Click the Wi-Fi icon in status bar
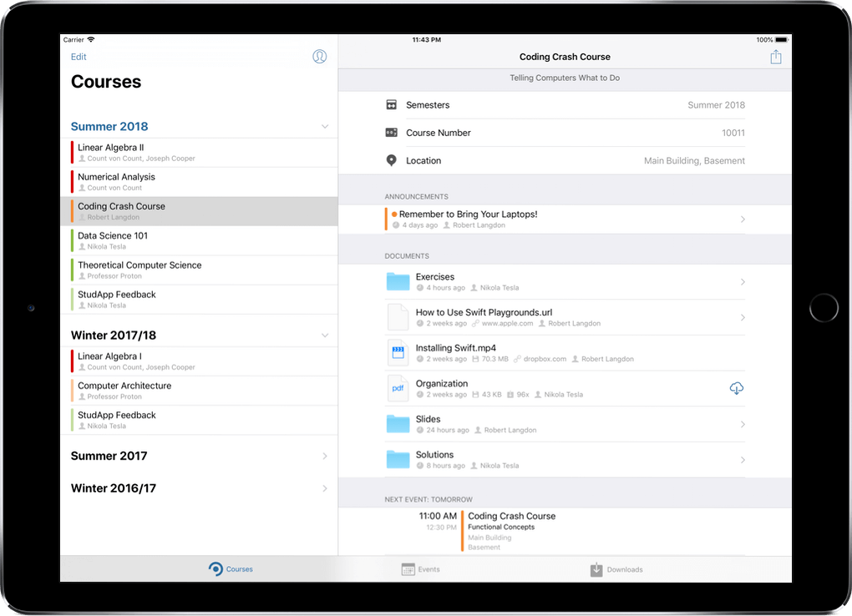Screen dimensions: 852x616 91,40
